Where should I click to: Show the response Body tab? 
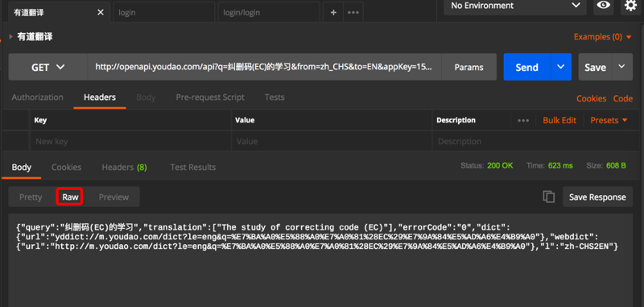pyautogui.click(x=22, y=168)
